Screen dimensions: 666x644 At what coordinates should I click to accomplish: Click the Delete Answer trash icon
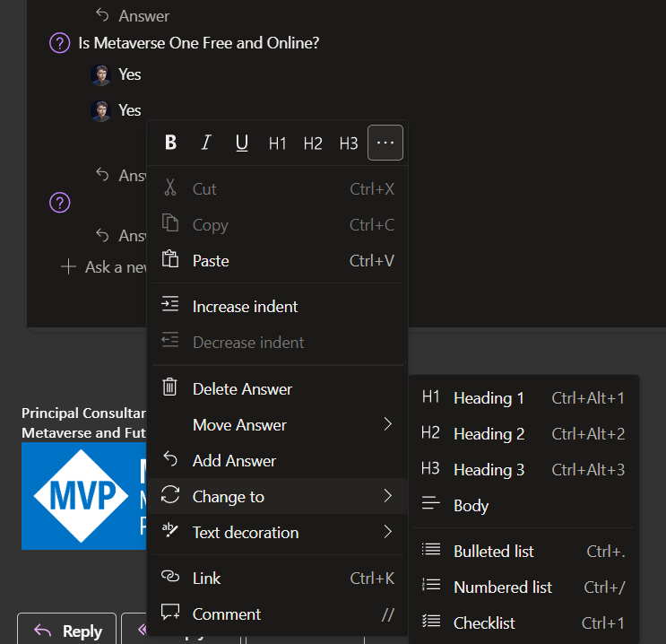click(x=169, y=388)
